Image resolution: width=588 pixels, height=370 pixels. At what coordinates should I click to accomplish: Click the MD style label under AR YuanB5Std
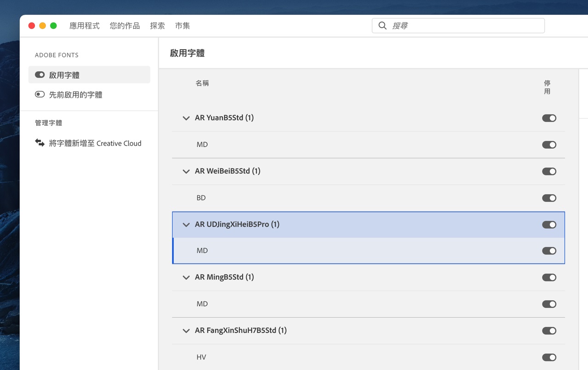(202, 145)
